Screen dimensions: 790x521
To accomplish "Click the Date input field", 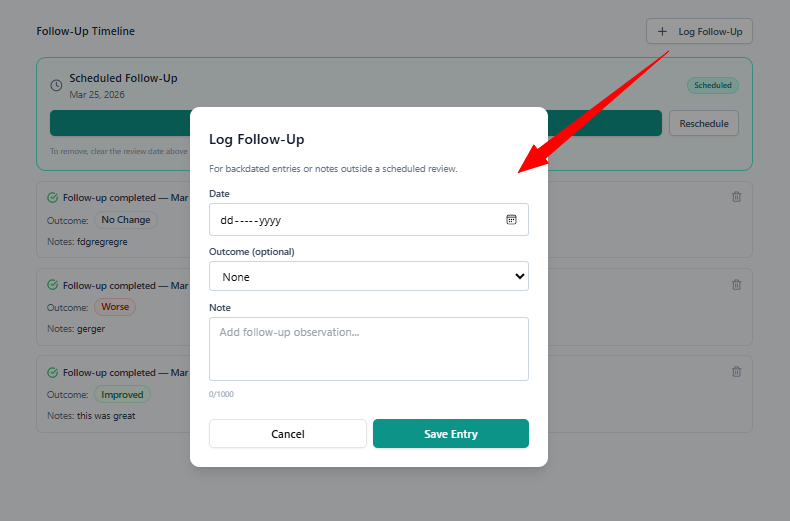I will [355, 220].
